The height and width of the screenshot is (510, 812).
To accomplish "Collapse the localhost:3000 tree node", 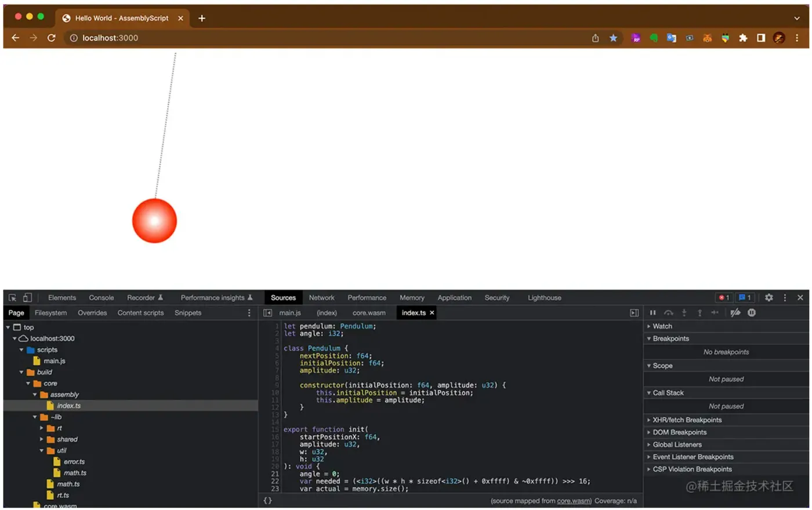I will click(x=14, y=338).
